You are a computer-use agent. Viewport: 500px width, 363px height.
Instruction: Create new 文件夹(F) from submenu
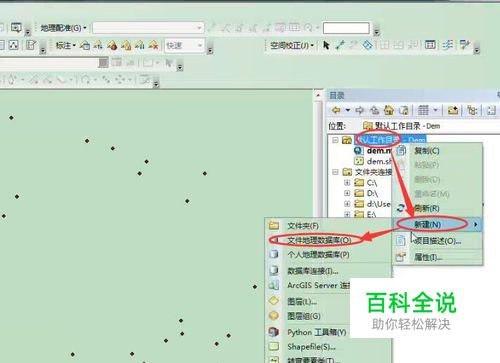328,226
